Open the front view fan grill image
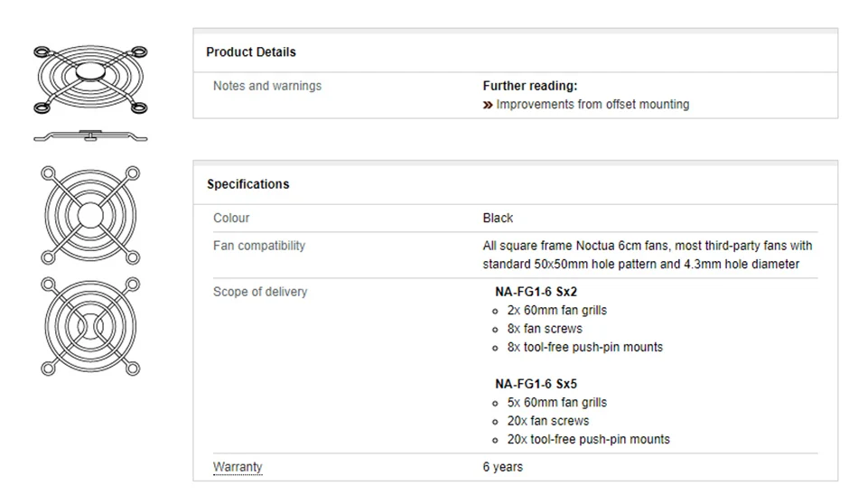 pyautogui.click(x=90, y=215)
